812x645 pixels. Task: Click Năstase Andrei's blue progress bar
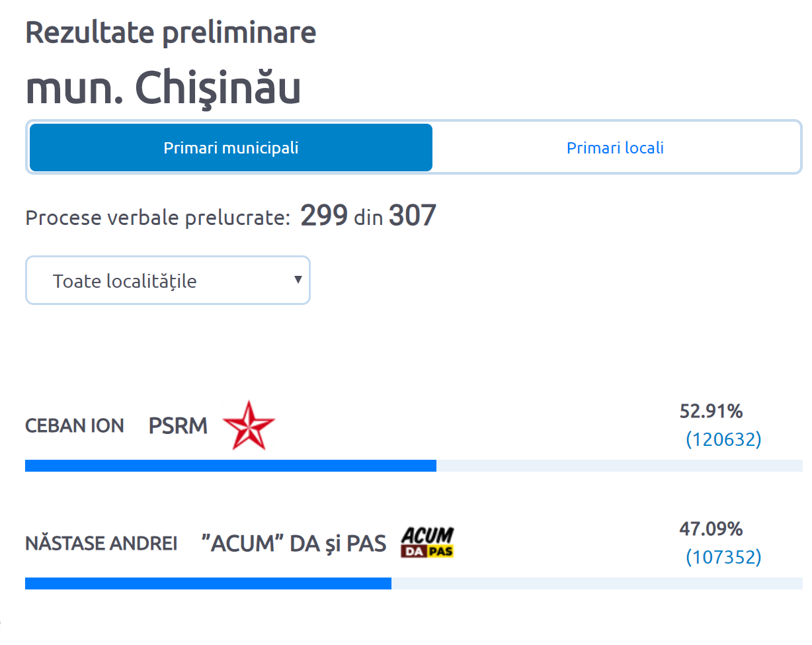coord(208,583)
